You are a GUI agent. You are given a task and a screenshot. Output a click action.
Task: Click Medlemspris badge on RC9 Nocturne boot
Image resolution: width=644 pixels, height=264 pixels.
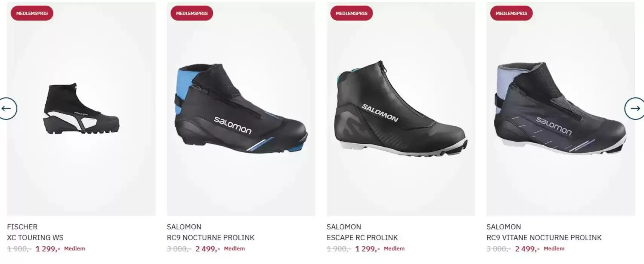192,13
